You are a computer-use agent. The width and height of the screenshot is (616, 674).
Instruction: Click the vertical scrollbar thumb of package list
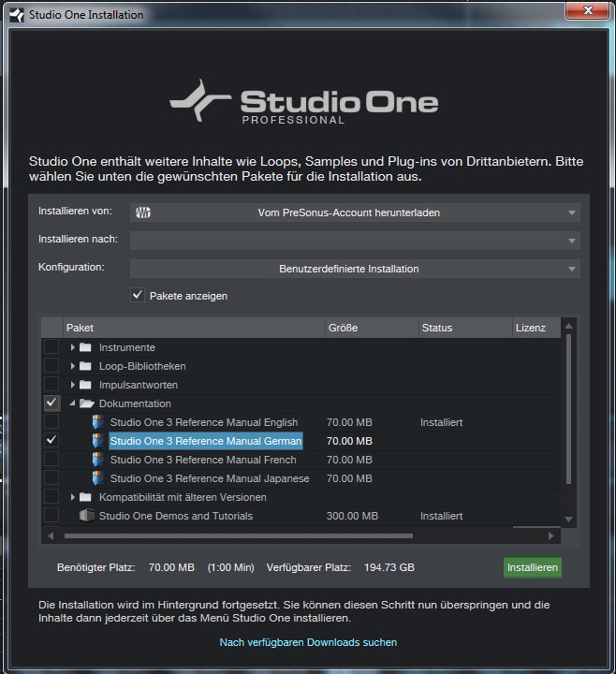(x=568, y=409)
